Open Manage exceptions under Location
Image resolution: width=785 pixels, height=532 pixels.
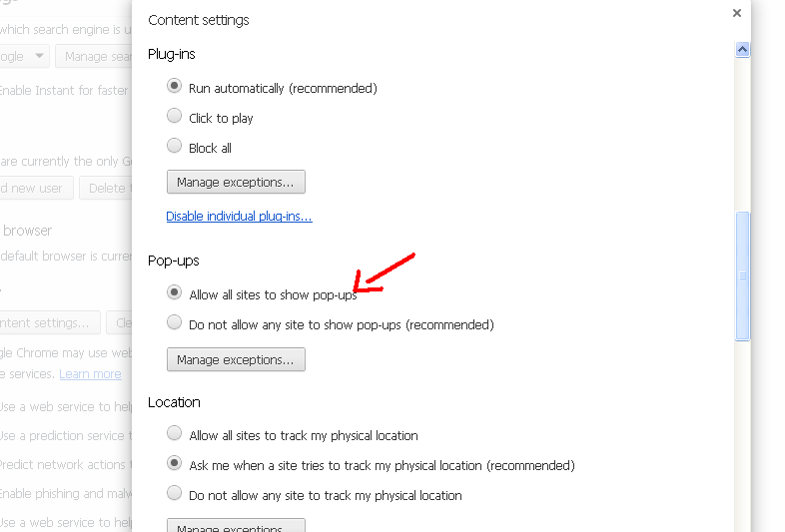(235, 525)
